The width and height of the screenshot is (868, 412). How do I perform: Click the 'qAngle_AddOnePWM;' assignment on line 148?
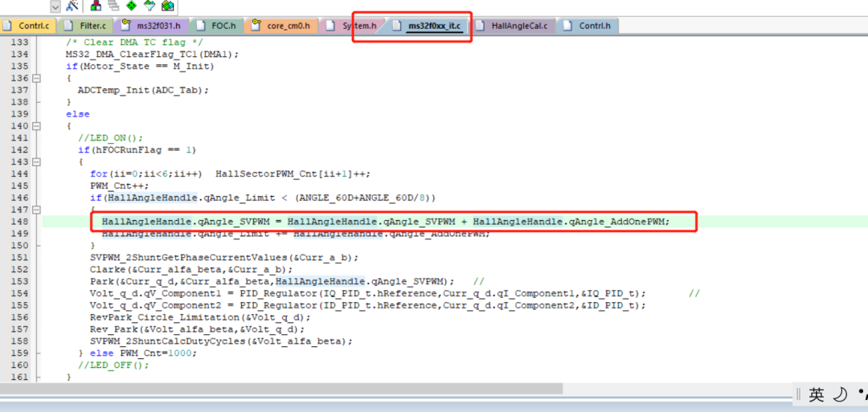pos(385,222)
